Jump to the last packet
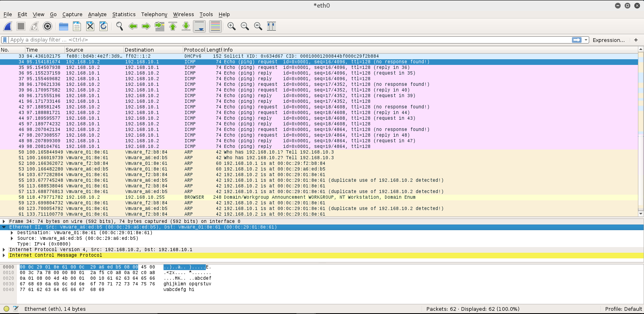 pyautogui.click(x=186, y=26)
